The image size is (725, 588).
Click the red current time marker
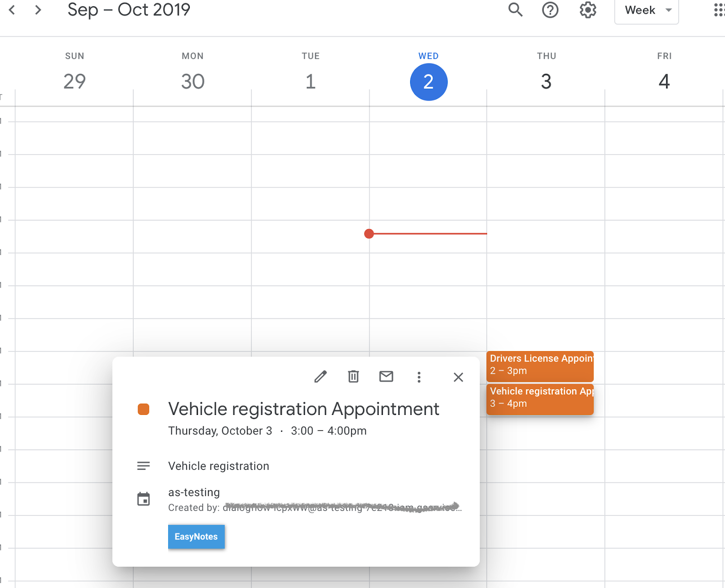(369, 234)
